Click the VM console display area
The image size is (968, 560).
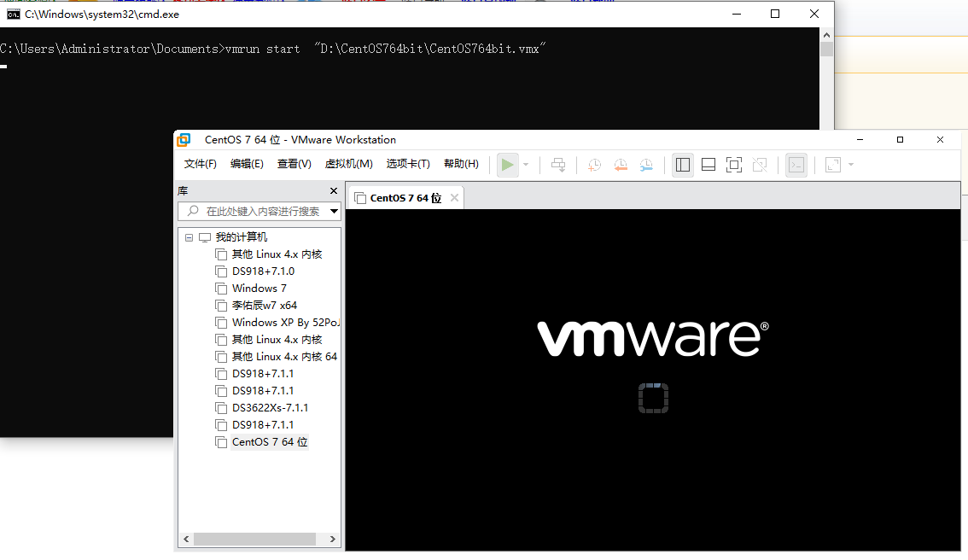pos(652,380)
